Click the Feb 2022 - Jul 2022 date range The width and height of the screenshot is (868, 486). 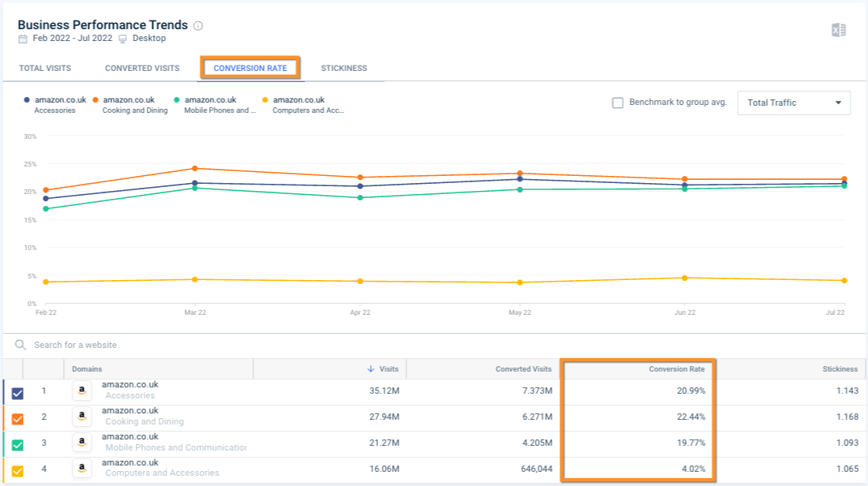(x=73, y=38)
